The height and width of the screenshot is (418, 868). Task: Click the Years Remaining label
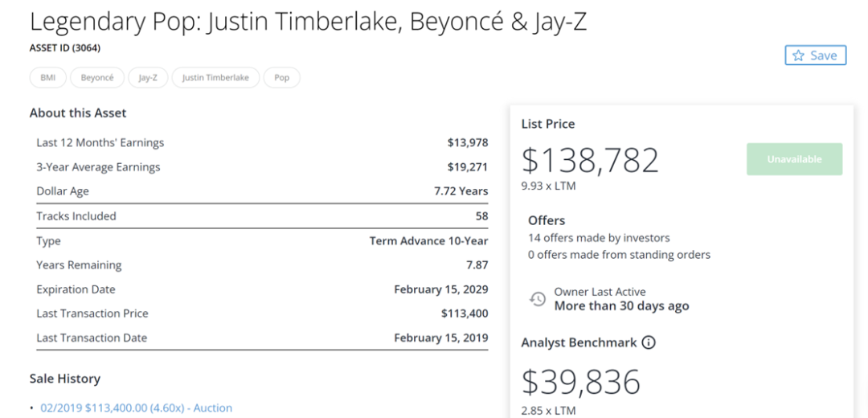79,265
